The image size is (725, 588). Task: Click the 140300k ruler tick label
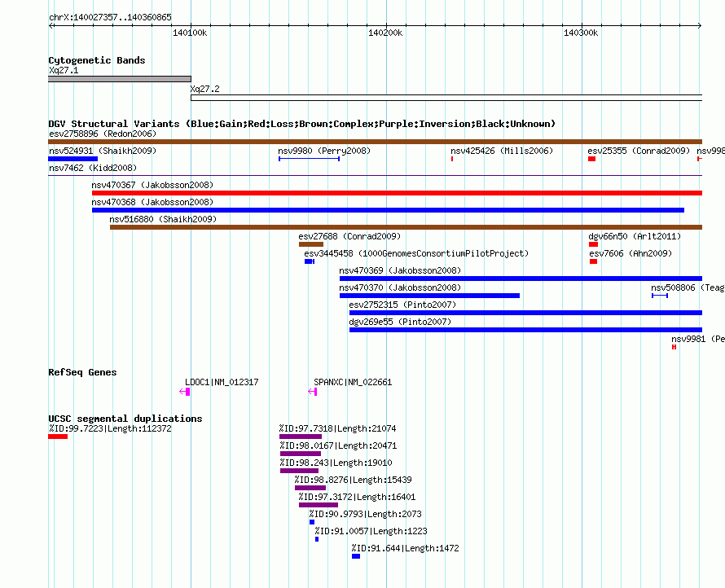(x=581, y=33)
